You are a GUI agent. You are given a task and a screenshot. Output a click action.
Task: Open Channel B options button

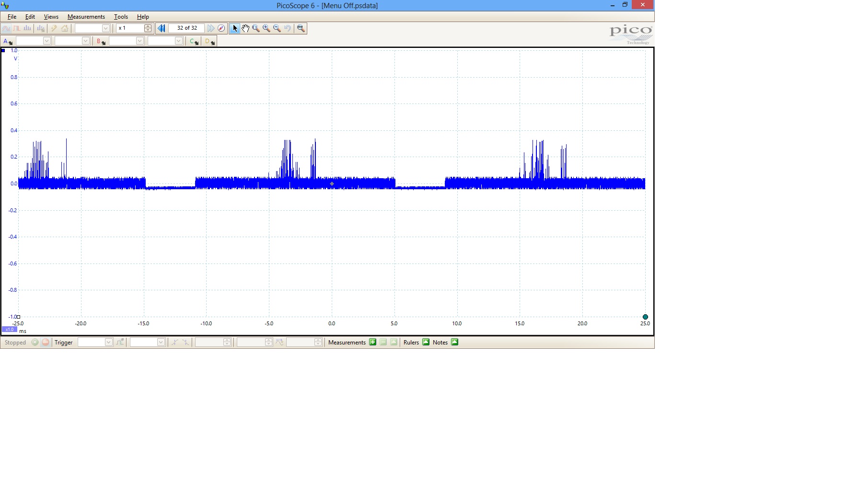pos(101,41)
